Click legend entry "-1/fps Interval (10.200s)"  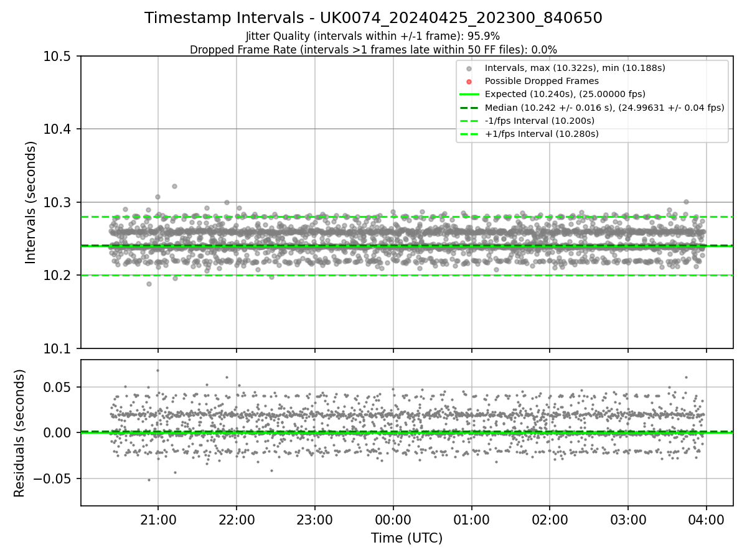click(x=540, y=120)
